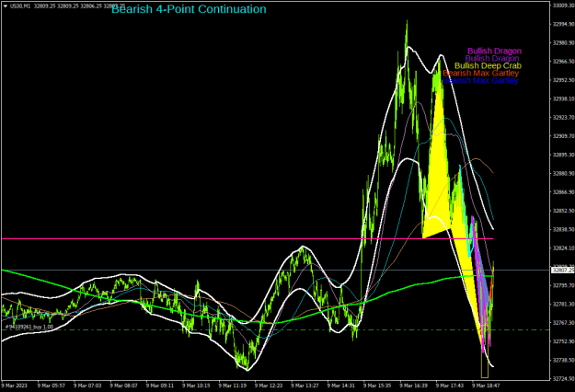Click the 9 Mar 05:57 time label
This screenshot has height=392, width=575.
(51, 386)
